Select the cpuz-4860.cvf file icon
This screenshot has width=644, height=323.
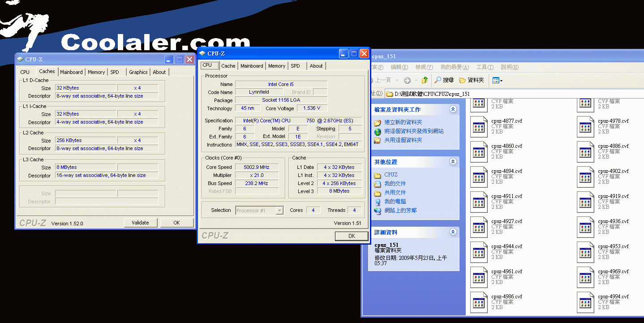coord(479,152)
